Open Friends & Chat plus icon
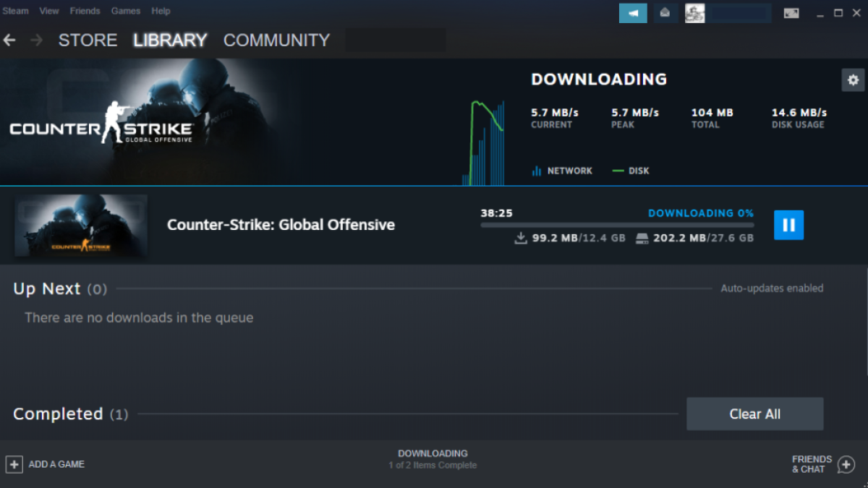 [x=846, y=464]
